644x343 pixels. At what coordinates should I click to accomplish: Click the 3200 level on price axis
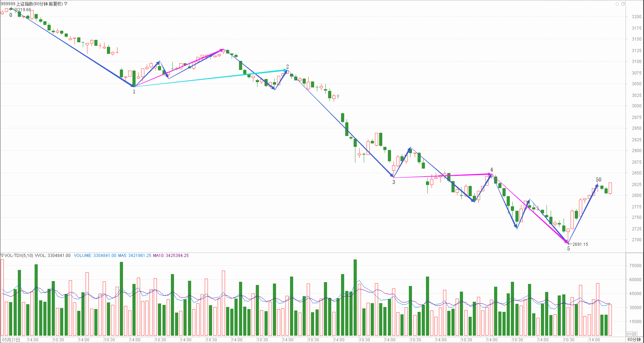636,16
